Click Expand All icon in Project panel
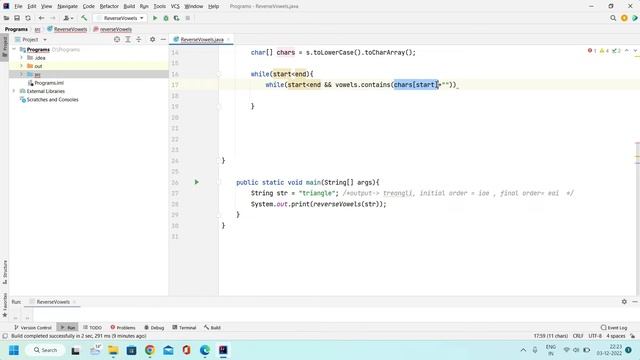Screen dimensions: 640x360 tap(128, 39)
